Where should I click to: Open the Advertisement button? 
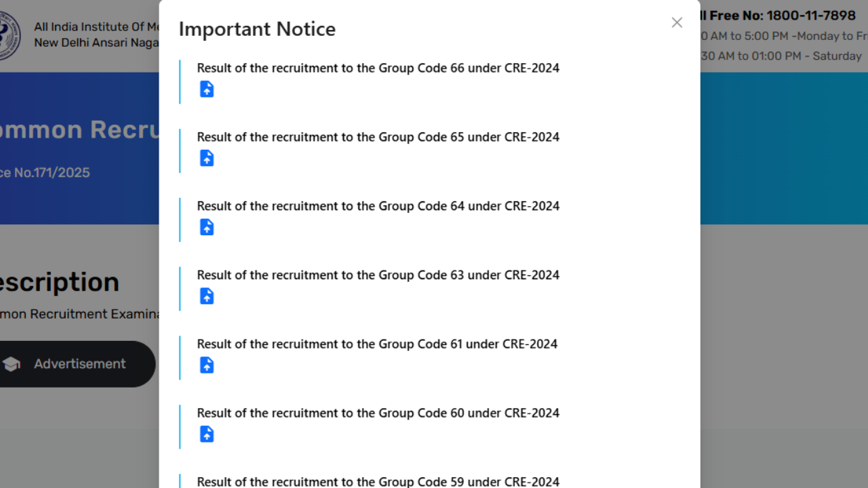[x=76, y=364]
